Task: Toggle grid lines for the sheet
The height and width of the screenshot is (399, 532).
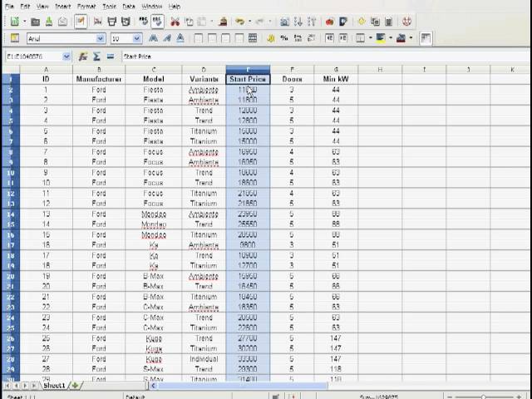Action: pyautogui.click(x=426, y=38)
